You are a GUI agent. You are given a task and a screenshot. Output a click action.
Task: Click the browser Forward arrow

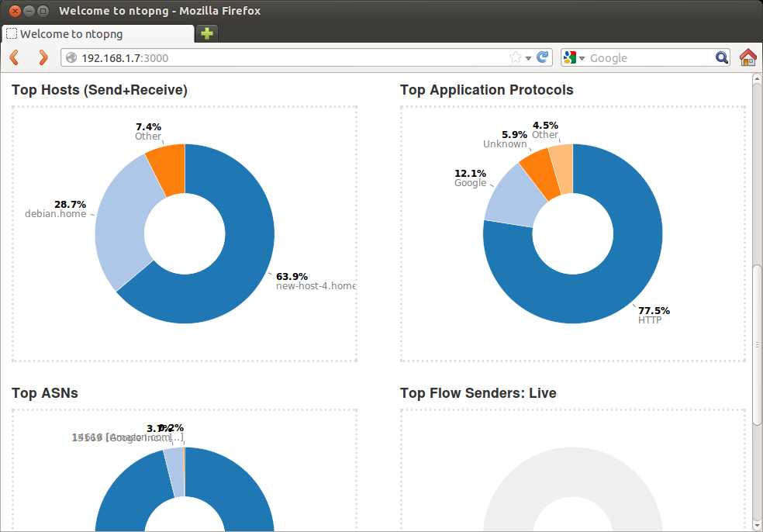coord(43,57)
